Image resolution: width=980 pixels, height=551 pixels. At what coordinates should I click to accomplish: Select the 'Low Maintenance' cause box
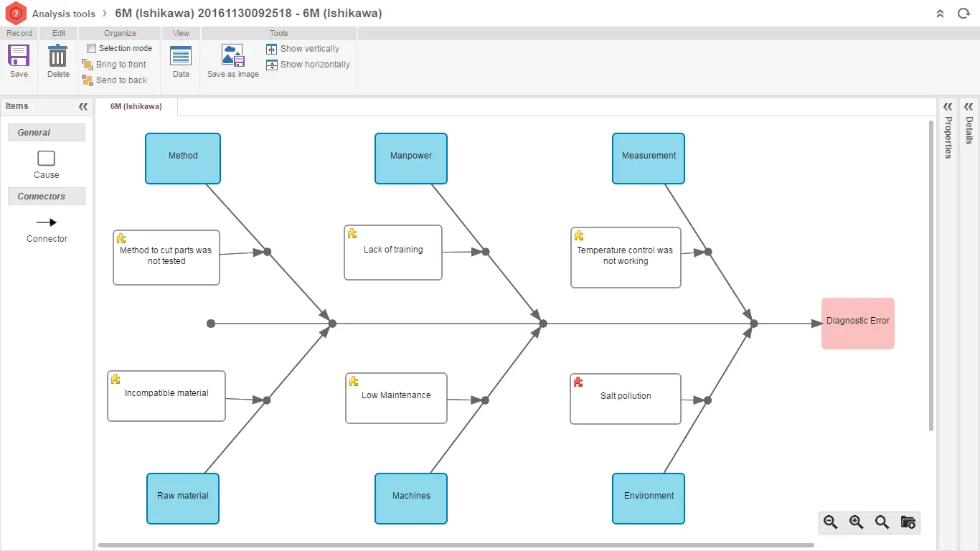tap(396, 398)
